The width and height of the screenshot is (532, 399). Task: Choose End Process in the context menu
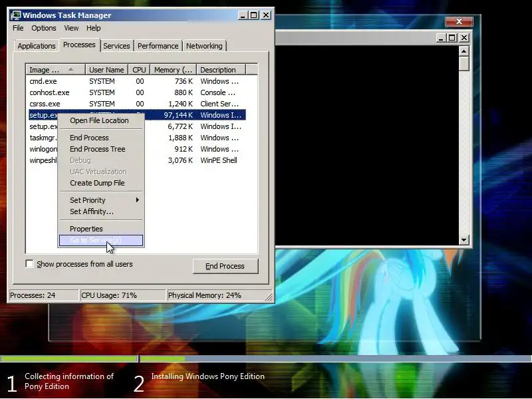pos(89,138)
